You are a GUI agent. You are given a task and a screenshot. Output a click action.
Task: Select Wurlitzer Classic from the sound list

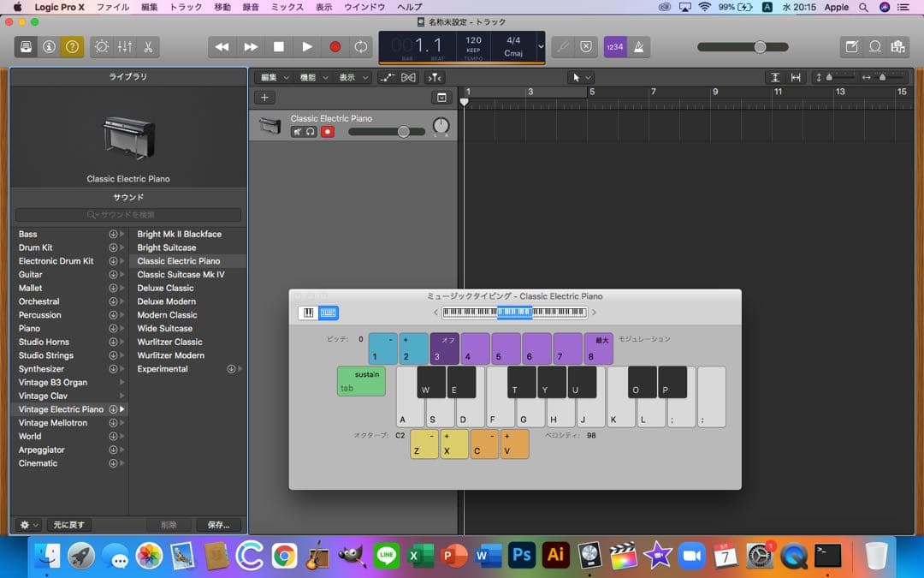coord(169,342)
